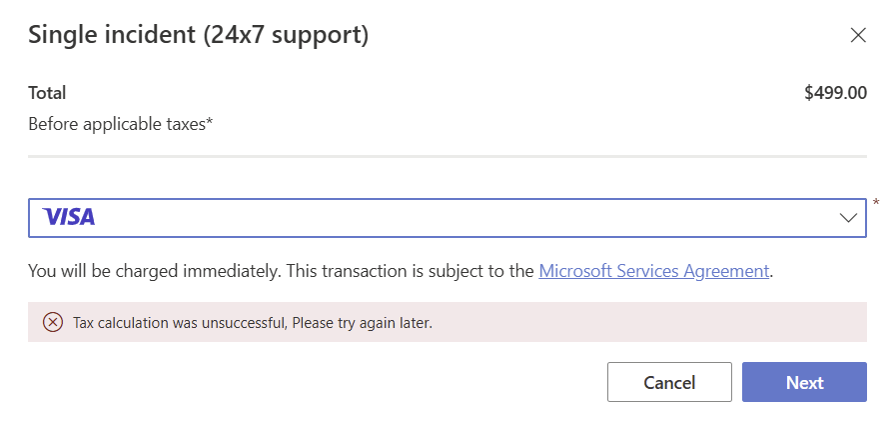
Task: Click the Total label
Action: click(x=47, y=93)
